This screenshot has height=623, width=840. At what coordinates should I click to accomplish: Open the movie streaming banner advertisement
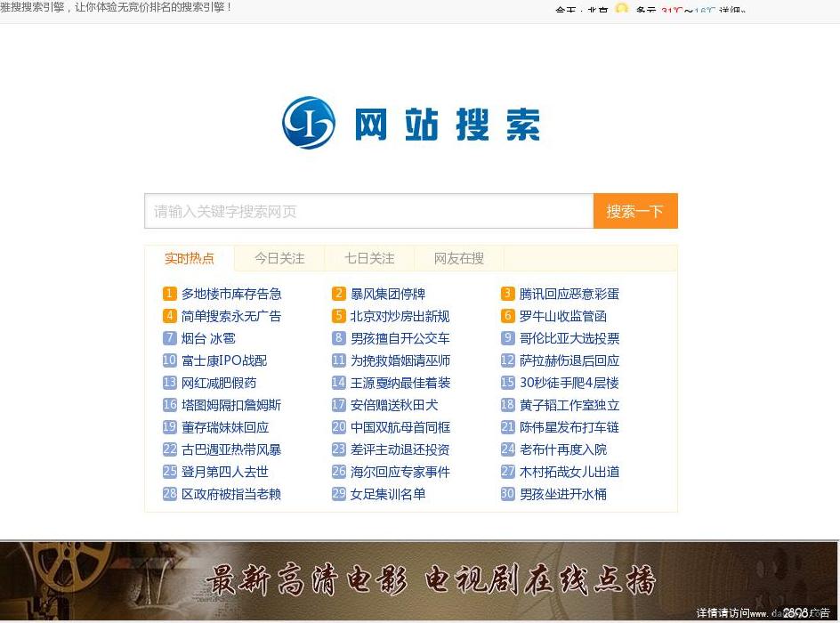tap(419, 581)
